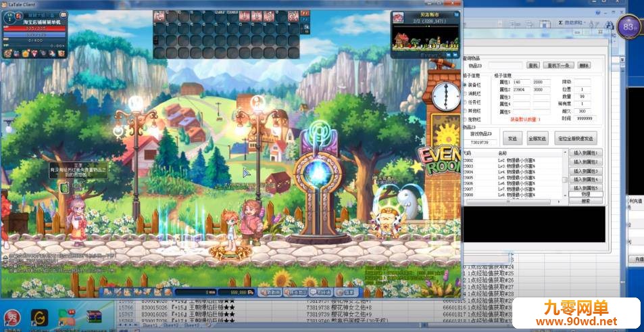Click the 游戏物品ID field showing 73819739
The image size is (644, 332).
[x=479, y=142]
